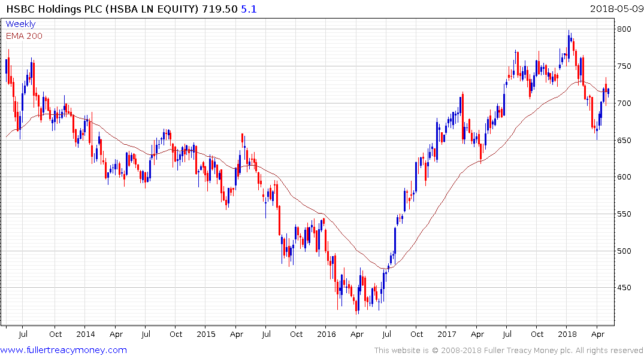Click the 2015 year axis label

pyautogui.click(x=205, y=334)
